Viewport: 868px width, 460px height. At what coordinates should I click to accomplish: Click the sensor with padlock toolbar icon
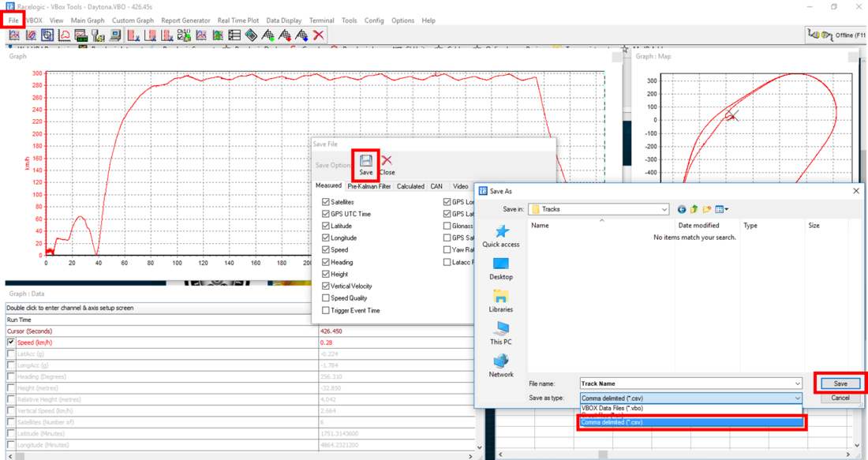pos(98,35)
